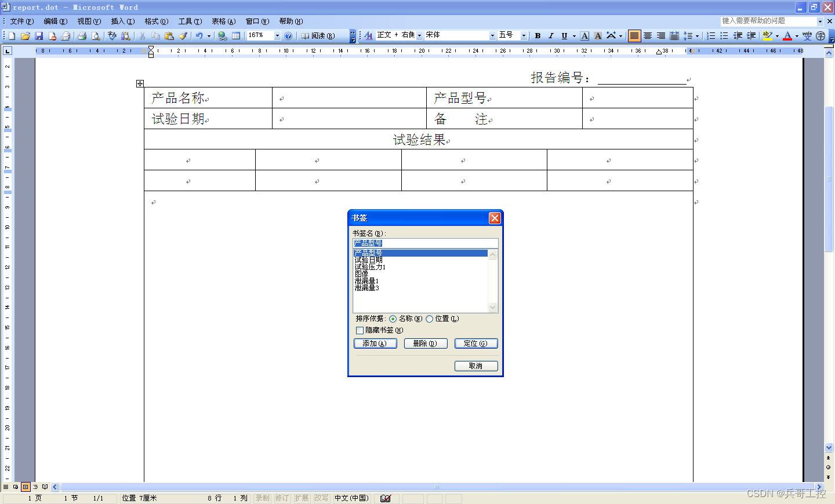This screenshot has width=835, height=504.
Task: Click the Align Left button
Action: tap(634, 36)
